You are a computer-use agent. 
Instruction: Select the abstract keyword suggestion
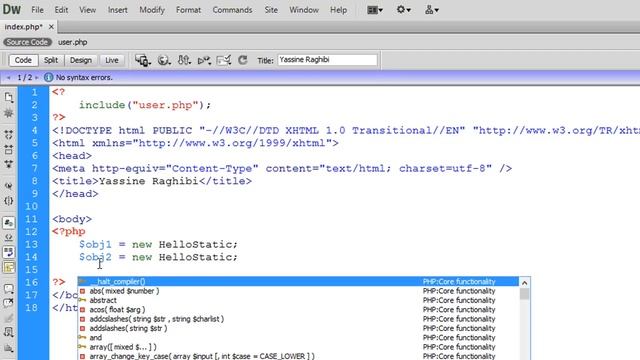coord(298,300)
